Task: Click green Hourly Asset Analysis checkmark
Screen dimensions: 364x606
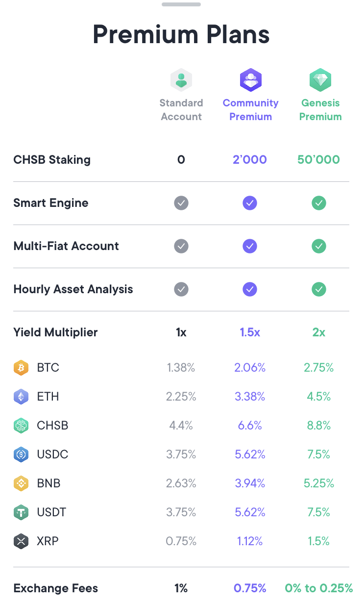Action: [x=319, y=289]
